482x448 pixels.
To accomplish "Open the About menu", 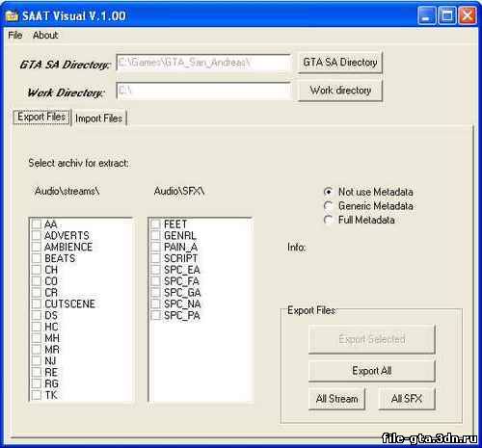I will point(45,35).
